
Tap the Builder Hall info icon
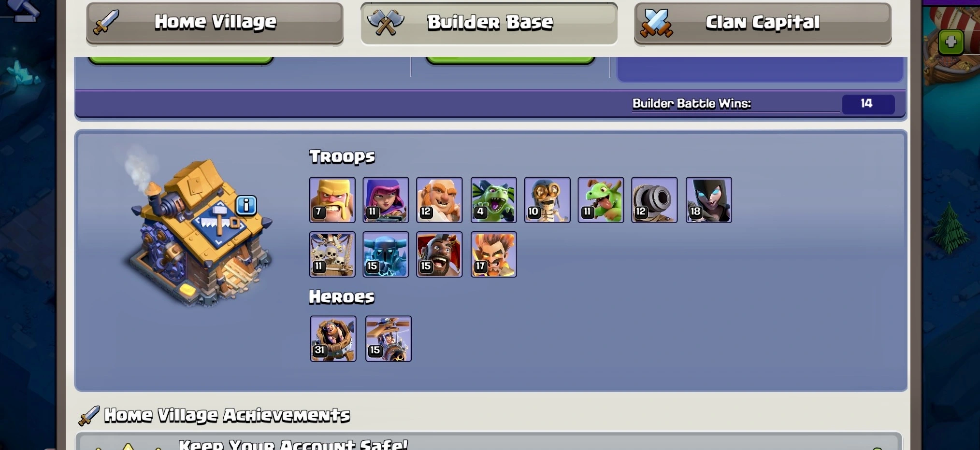click(246, 205)
